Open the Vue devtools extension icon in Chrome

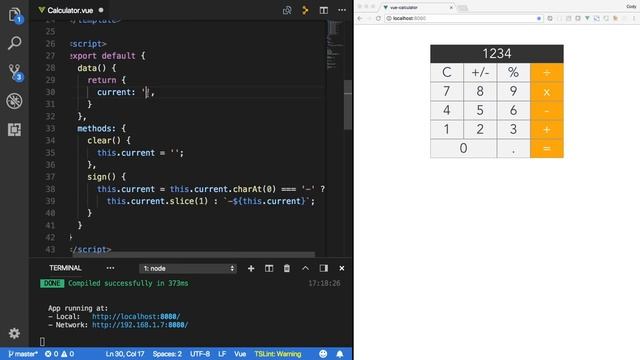[587, 18]
